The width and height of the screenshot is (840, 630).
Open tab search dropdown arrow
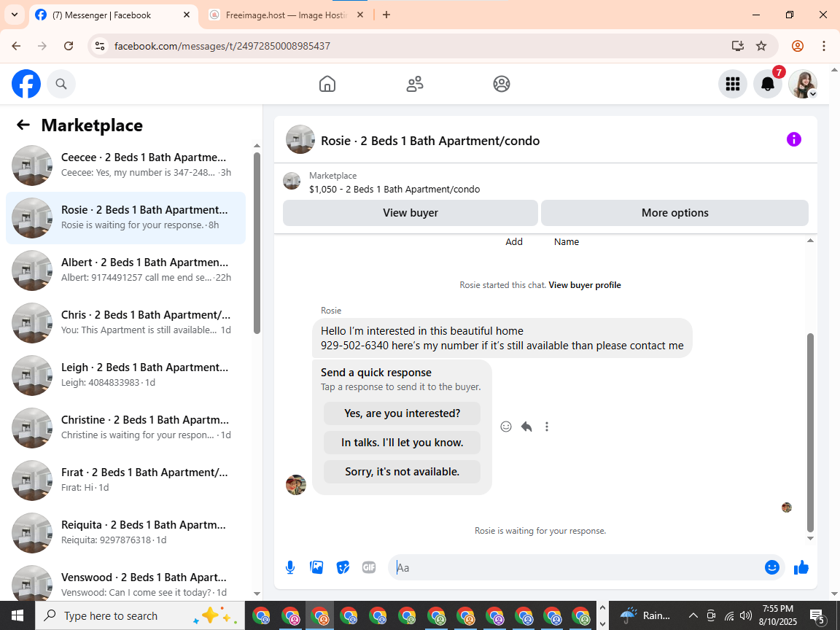point(15,15)
